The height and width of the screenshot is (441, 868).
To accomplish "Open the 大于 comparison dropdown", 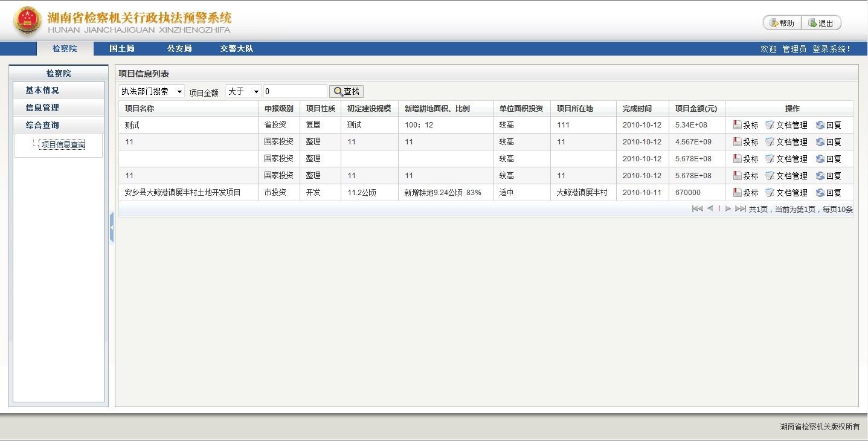I will [243, 91].
